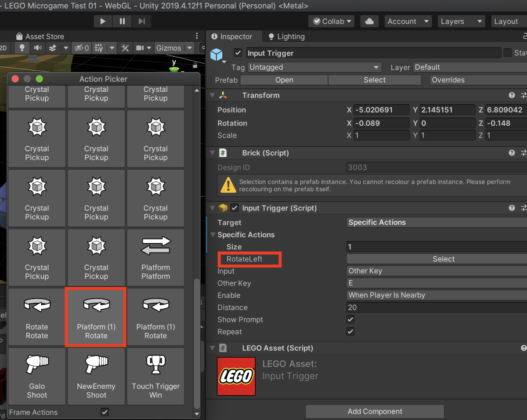Click the prefab Select button
Screen dimensions: 527x420
click(x=375, y=80)
